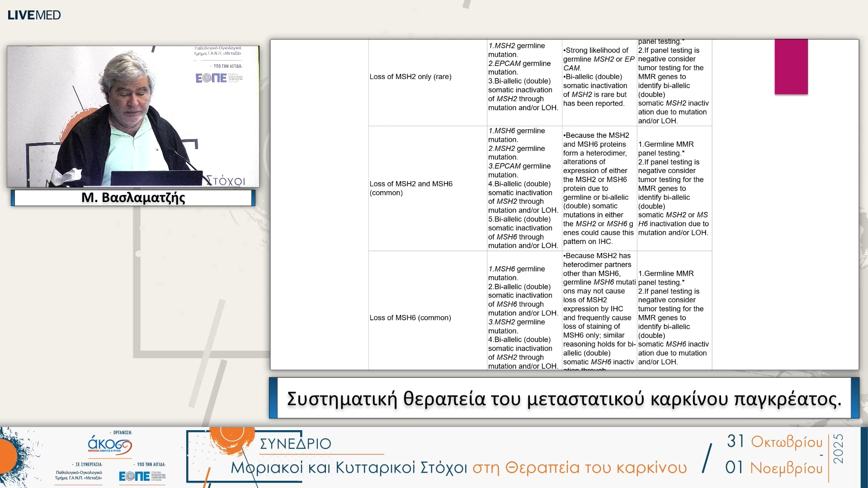This screenshot has width=868, height=488.
Task: Click the 01 Νοεμβρίου date text
Action: tap(774, 468)
